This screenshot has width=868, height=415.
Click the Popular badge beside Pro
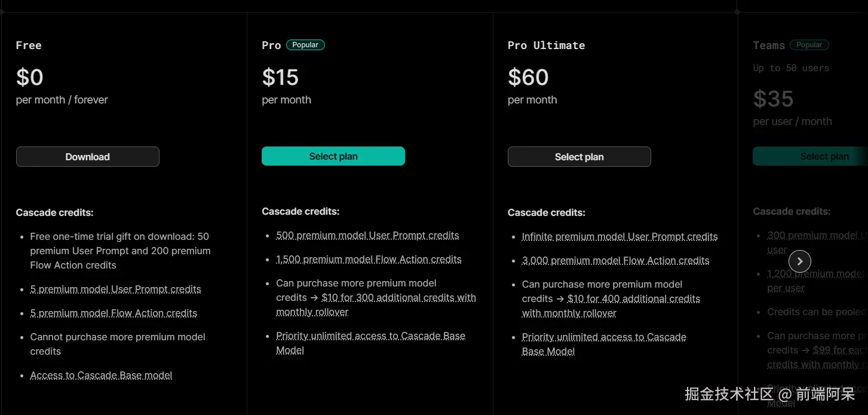305,45
